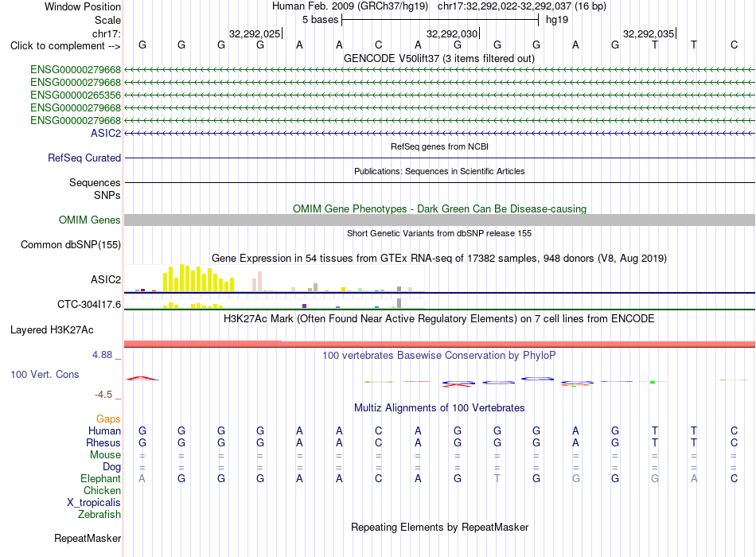Click the OMIM Genes label

coord(89,220)
